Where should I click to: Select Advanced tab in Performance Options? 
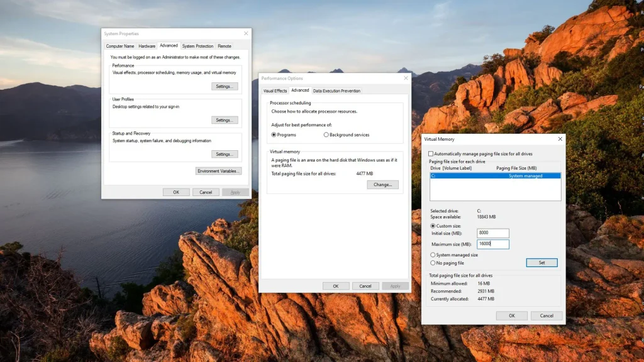(x=300, y=90)
